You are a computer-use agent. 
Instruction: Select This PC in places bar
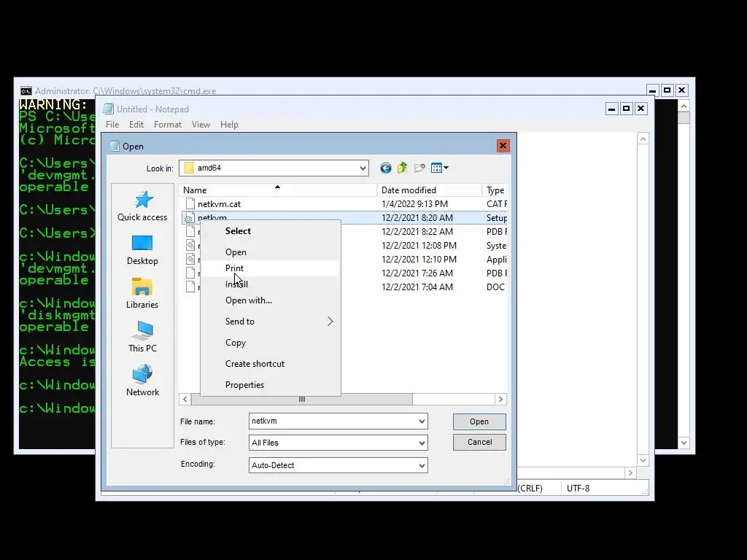point(142,337)
